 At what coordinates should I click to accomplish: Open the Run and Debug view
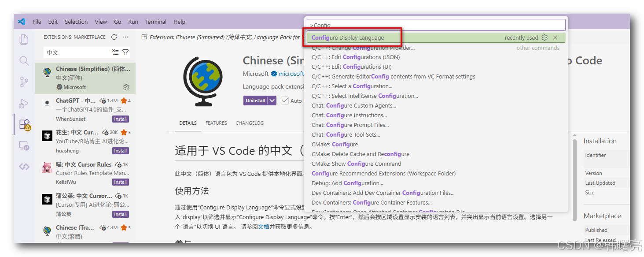click(24, 104)
